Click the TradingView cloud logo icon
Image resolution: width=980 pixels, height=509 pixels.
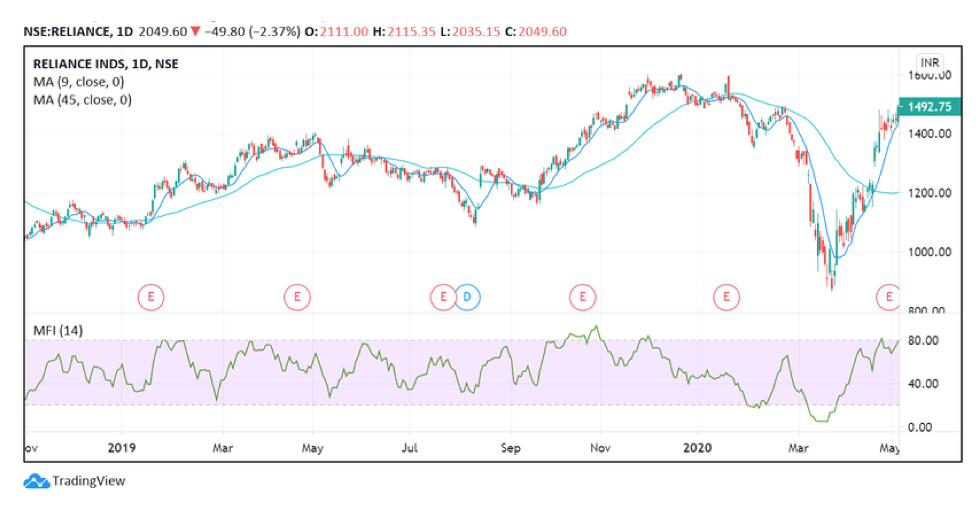click(36, 481)
